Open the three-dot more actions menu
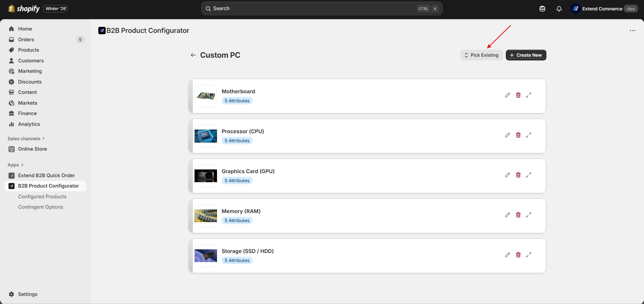The image size is (644, 304). 633,31
